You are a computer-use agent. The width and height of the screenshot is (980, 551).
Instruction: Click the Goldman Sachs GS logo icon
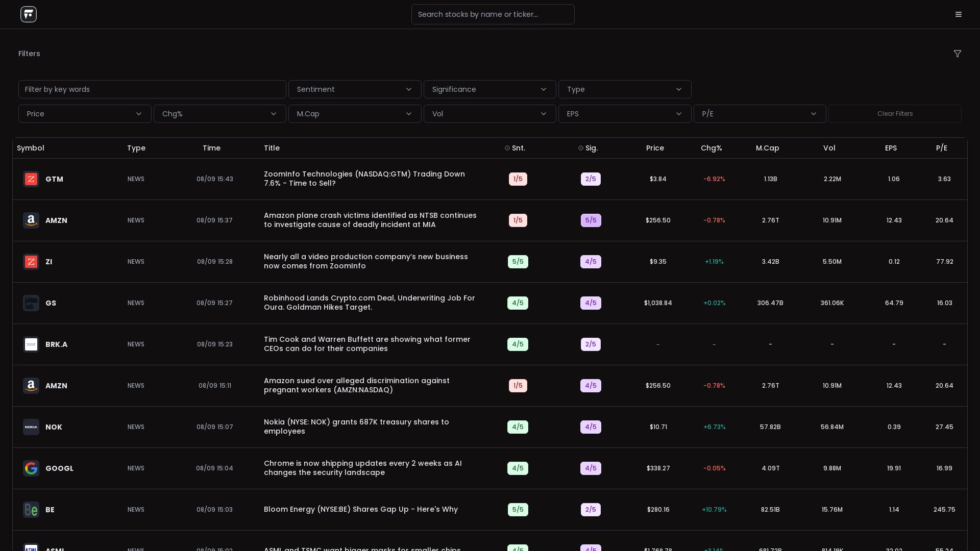(x=31, y=303)
